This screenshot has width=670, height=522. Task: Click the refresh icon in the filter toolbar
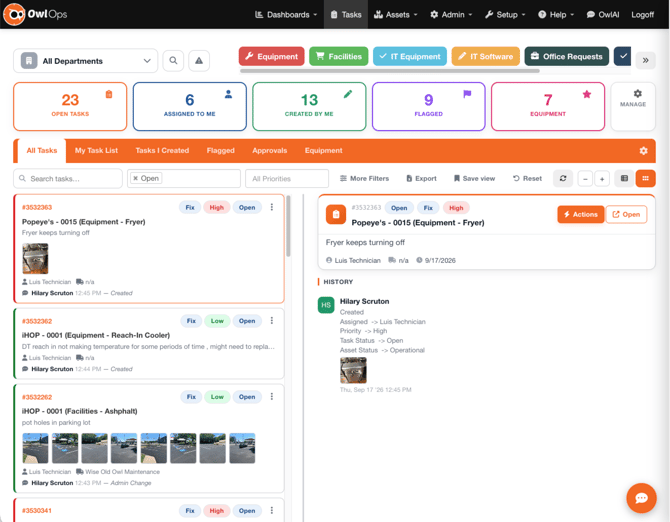pyautogui.click(x=563, y=178)
